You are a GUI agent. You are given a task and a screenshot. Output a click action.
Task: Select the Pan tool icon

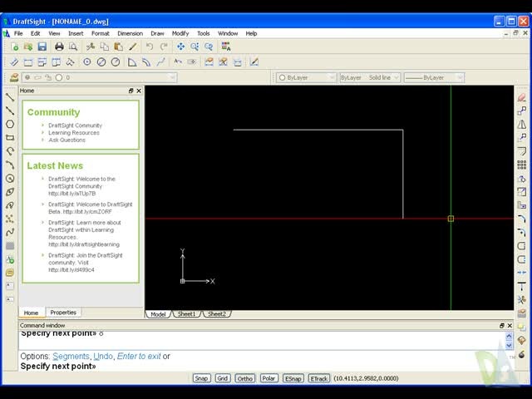tap(180, 47)
